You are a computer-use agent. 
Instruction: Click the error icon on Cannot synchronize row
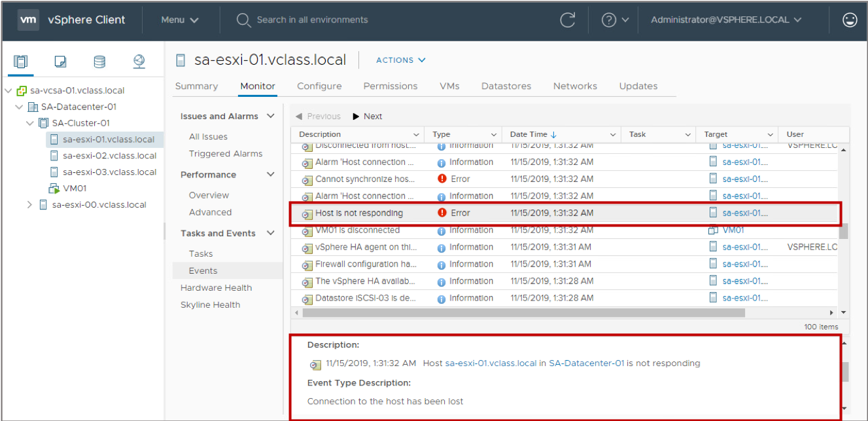tap(442, 179)
